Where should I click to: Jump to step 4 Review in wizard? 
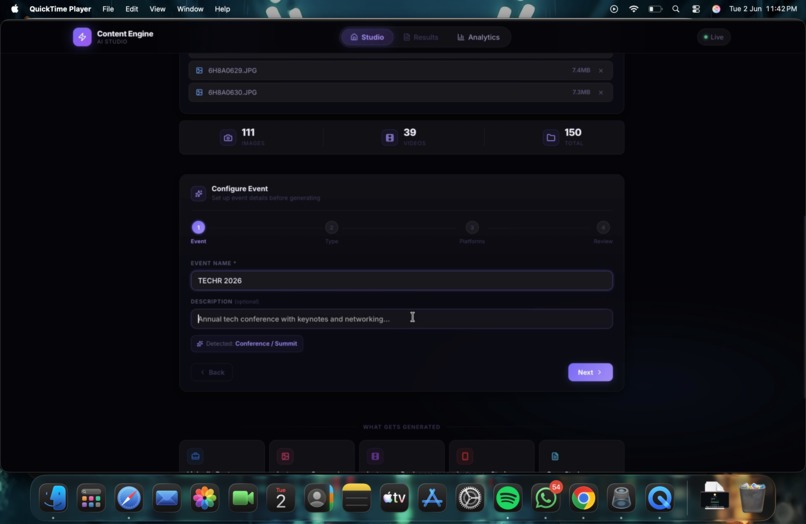[603, 227]
